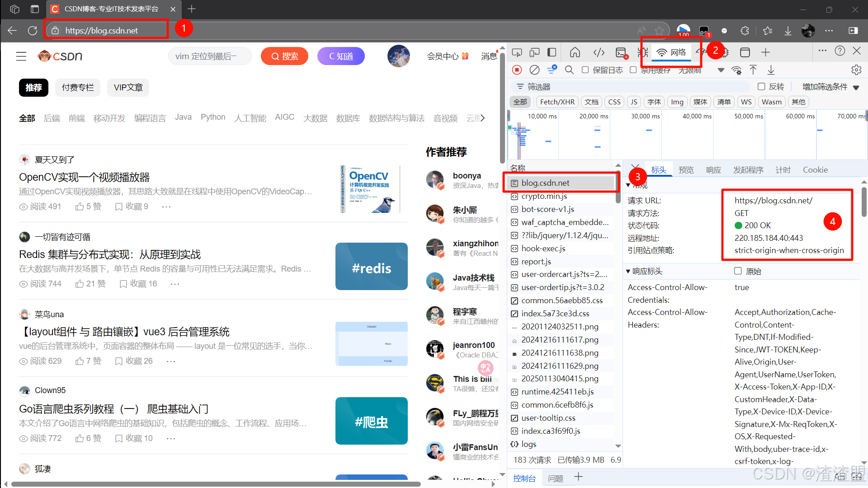Enable the 保留日志 checkbox
868x488 pixels.
click(x=585, y=70)
